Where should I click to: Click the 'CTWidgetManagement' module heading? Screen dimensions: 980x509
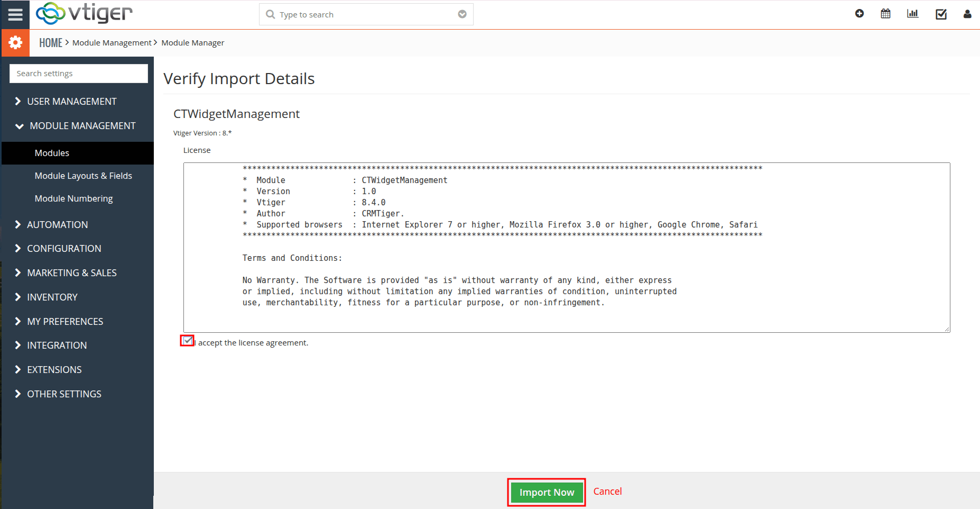(x=236, y=114)
